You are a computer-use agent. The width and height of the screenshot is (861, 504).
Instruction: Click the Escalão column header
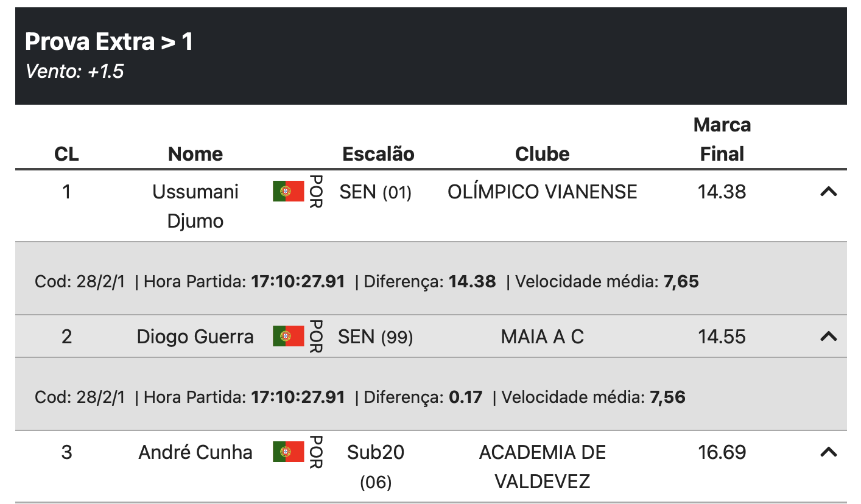pyautogui.click(x=378, y=154)
